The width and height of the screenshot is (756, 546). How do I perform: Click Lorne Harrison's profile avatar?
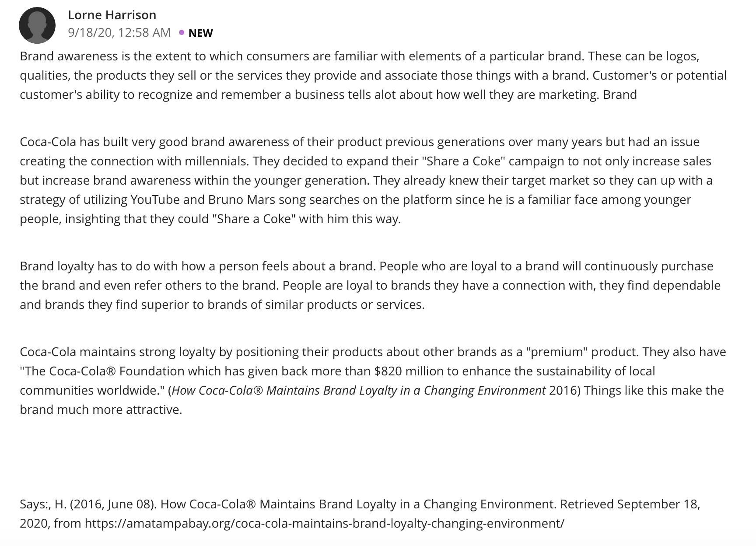(37, 25)
